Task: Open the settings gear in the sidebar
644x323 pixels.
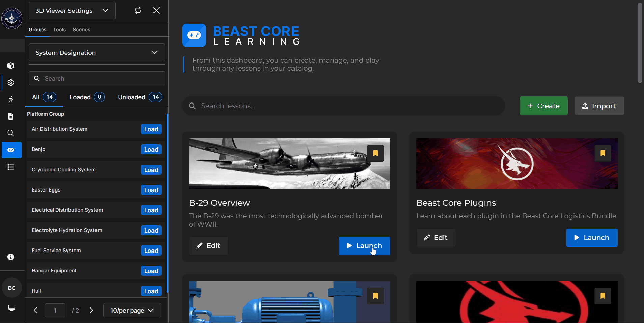Action: click(x=11, y=83)
